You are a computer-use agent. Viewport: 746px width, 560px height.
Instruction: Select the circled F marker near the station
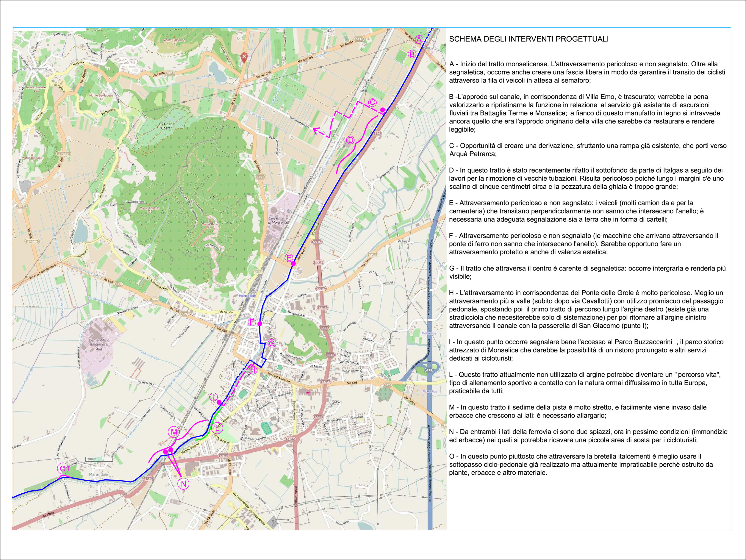(252, 322)
